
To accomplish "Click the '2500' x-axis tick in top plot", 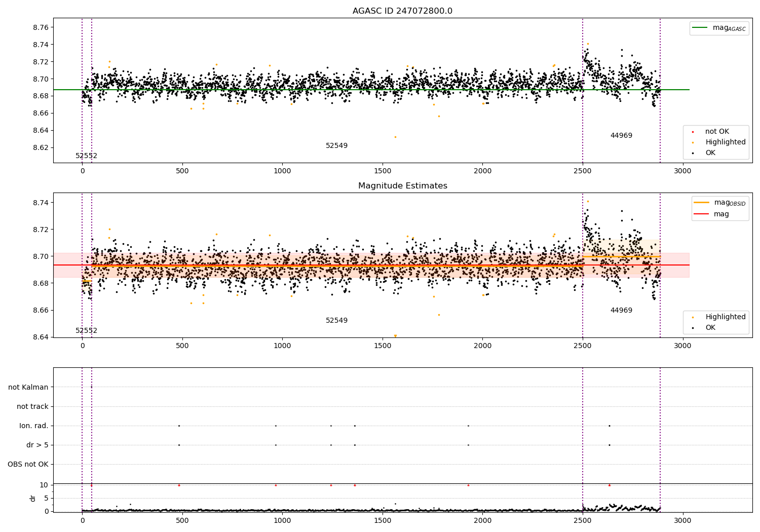I will click(x=583, y=171).
